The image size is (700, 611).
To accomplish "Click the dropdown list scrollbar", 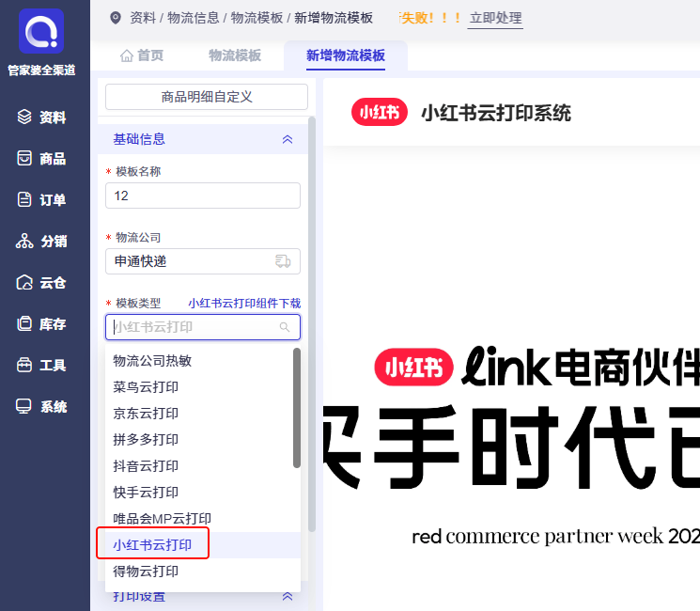I will pos(297,408).
